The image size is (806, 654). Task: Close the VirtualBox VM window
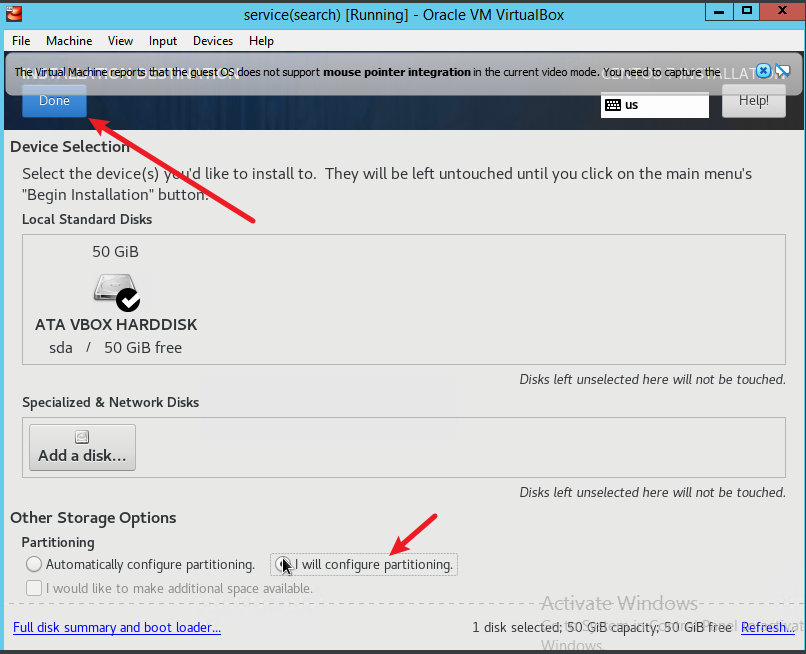click(x=782, y=11)
